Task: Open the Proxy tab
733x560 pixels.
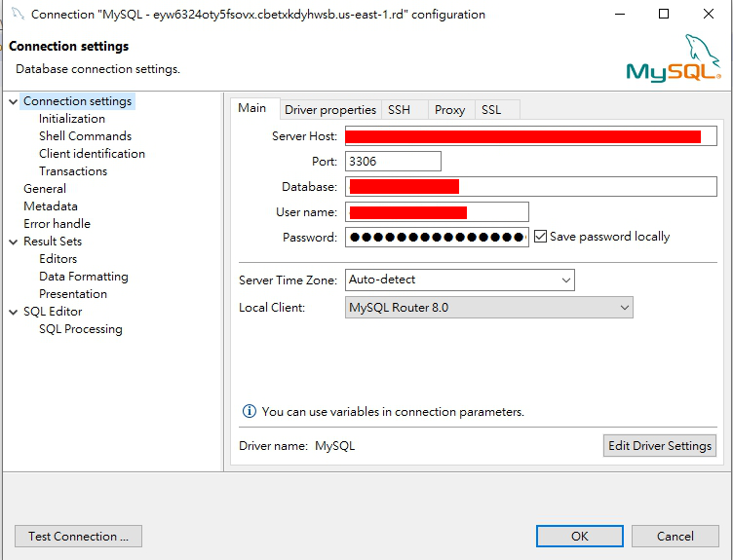Action: (449, 110)
